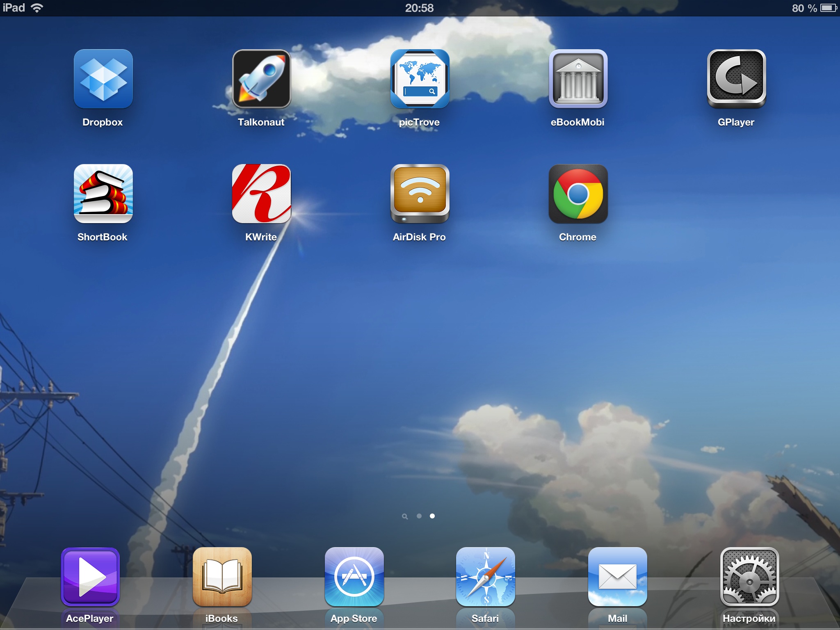Image resolution: width=840 pixels, height=630 pixels.
Task: Go to the middle home screen page dot
Action: (x=419, y=516)
